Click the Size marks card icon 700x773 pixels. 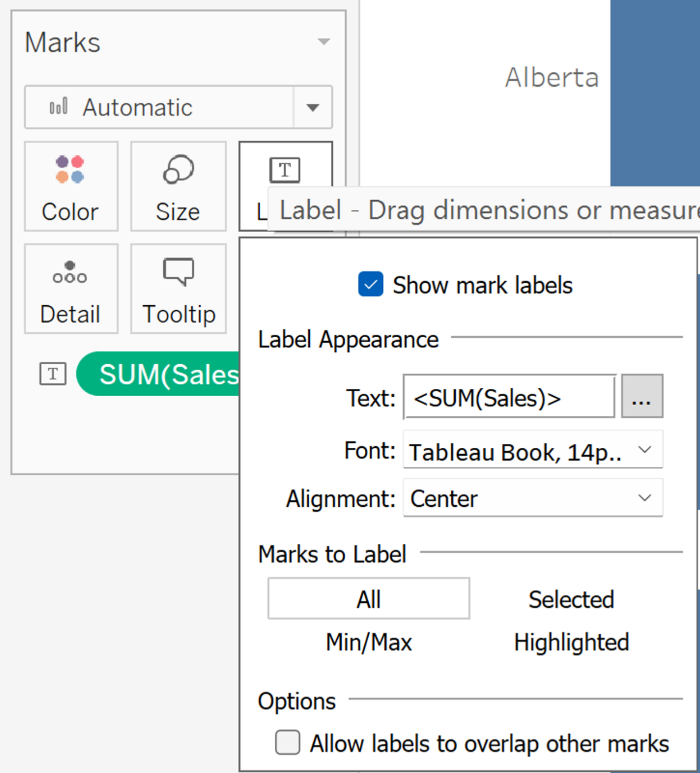point(178,170)
